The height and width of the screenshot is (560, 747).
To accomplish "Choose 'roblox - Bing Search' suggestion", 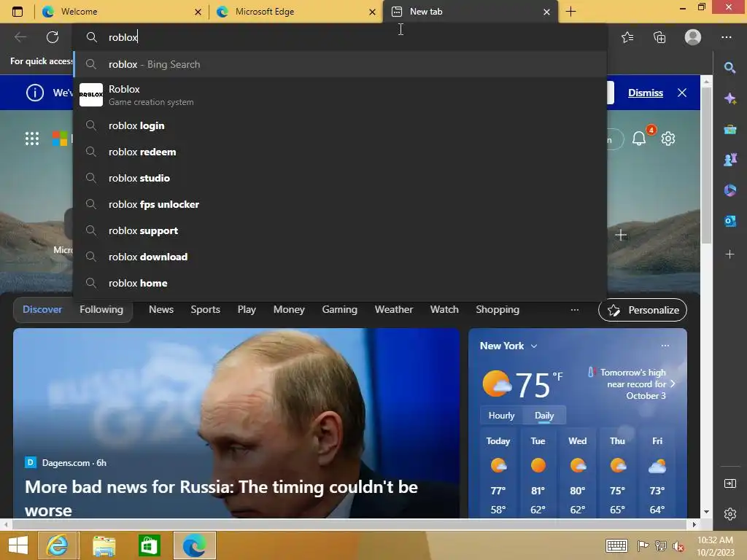I will (340, 64).
